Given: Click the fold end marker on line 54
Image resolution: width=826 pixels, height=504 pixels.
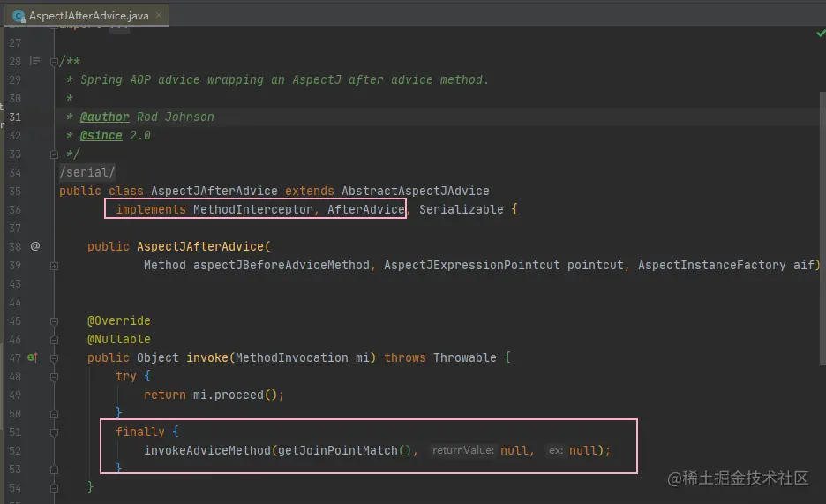Looking at the screenshot, I should coord(54,488).
